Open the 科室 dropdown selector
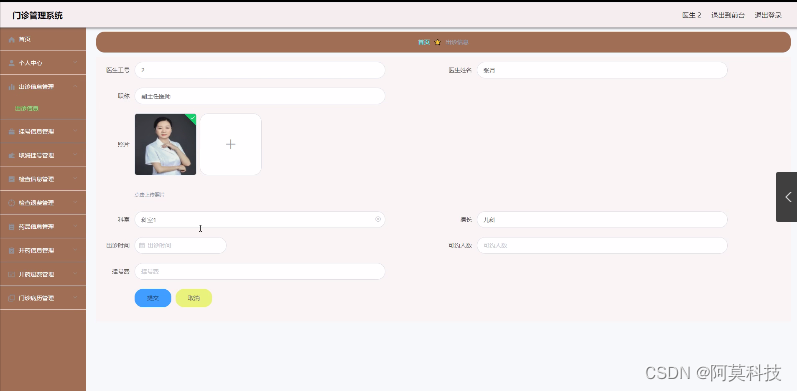The image size is (797, 391). coord(260,220)
